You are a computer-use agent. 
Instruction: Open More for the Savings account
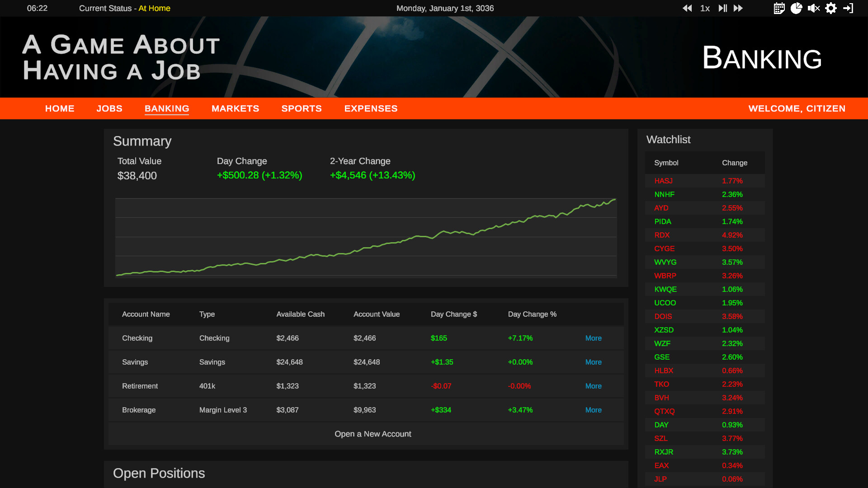click(x=593, y=362)
